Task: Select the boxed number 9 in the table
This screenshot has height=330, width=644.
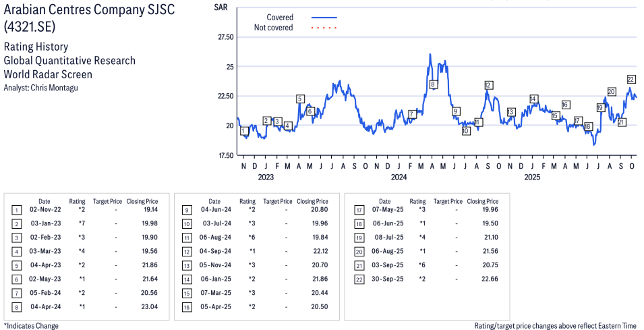Action: tap(185, 210)
